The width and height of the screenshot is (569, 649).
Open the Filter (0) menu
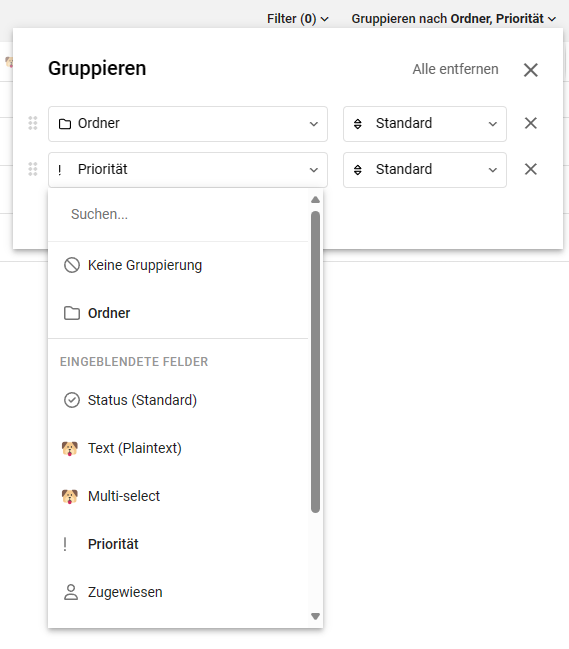(298, 19)
